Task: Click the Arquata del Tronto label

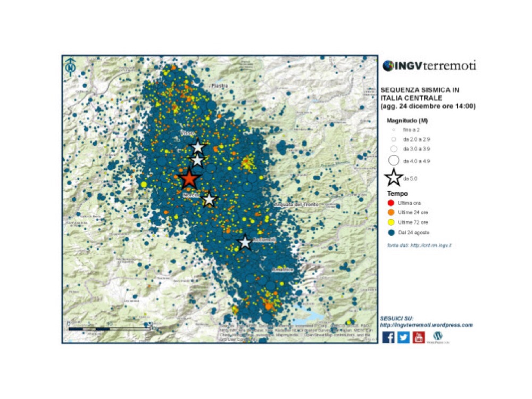Action: [x=297, y=205]
